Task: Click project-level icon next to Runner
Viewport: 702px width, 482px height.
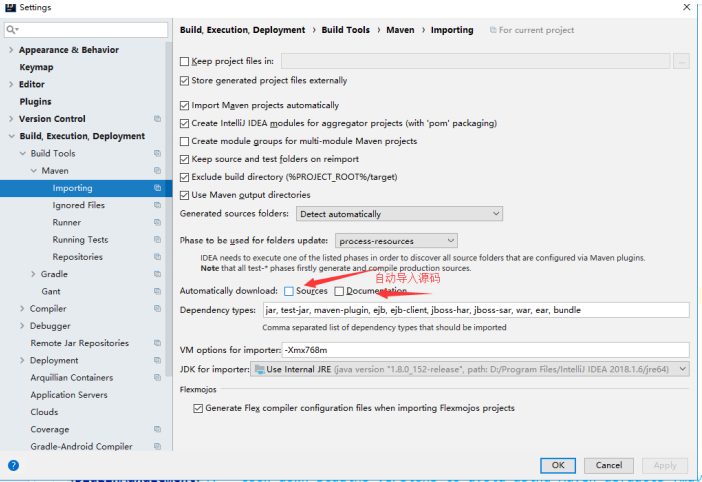Action: coord(157,222)
